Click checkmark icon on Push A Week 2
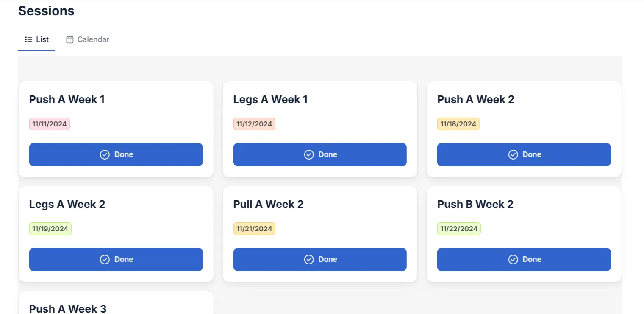The width and height of the screenshot is (644, 314). [x=513, y=154]
